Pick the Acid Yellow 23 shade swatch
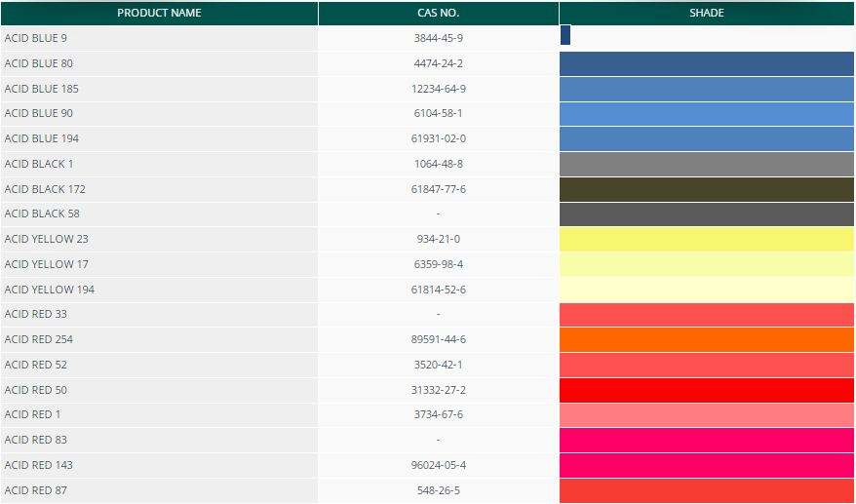This screenshot has width=856, height=504. 707,239
